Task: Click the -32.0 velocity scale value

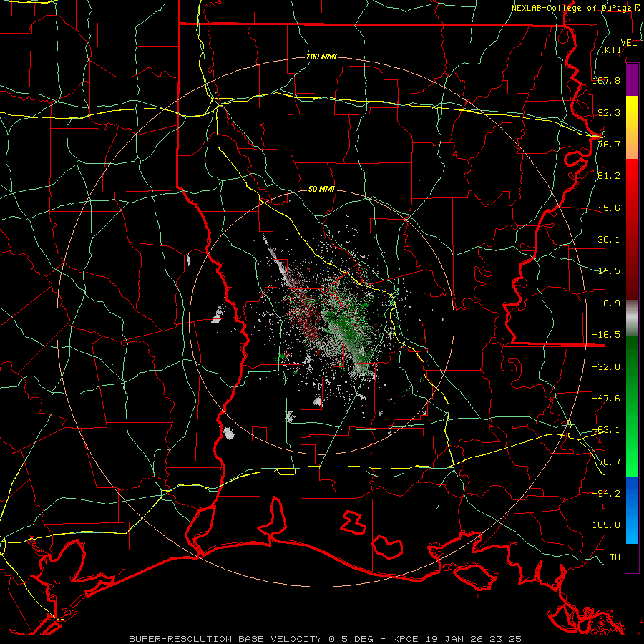Action: pos(606,367)
